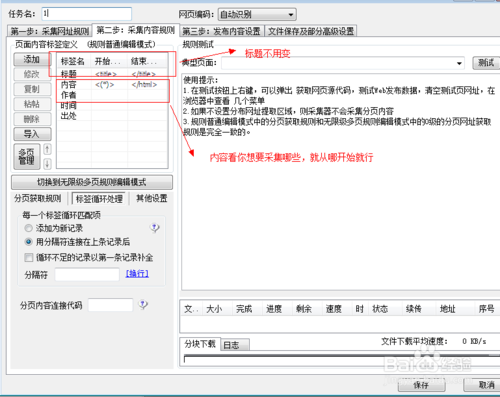
Task: Click the 添加 button
Action: (32, 60)
